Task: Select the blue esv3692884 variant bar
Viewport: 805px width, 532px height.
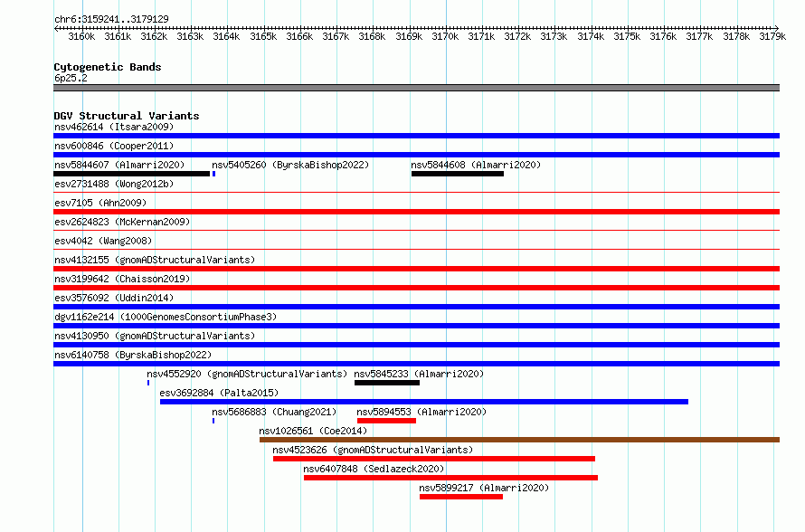Action: (424, 402)
